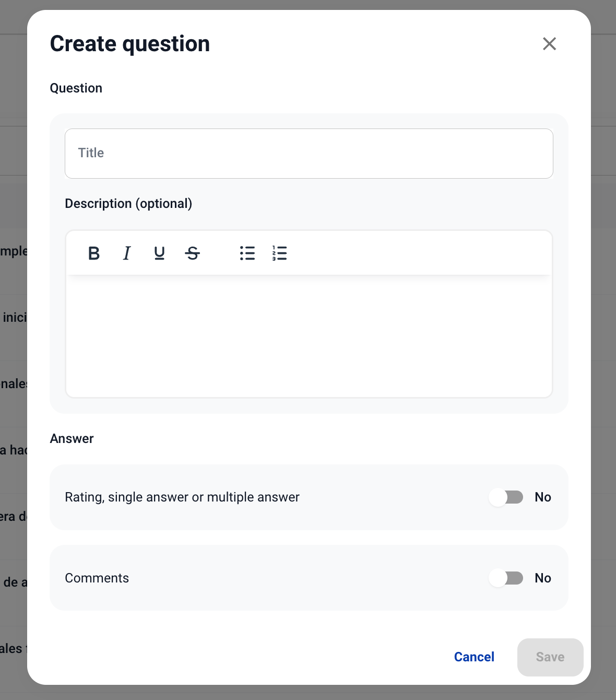Click the "Description (optional)" label
616x700 pixels.
click(128, 204)
